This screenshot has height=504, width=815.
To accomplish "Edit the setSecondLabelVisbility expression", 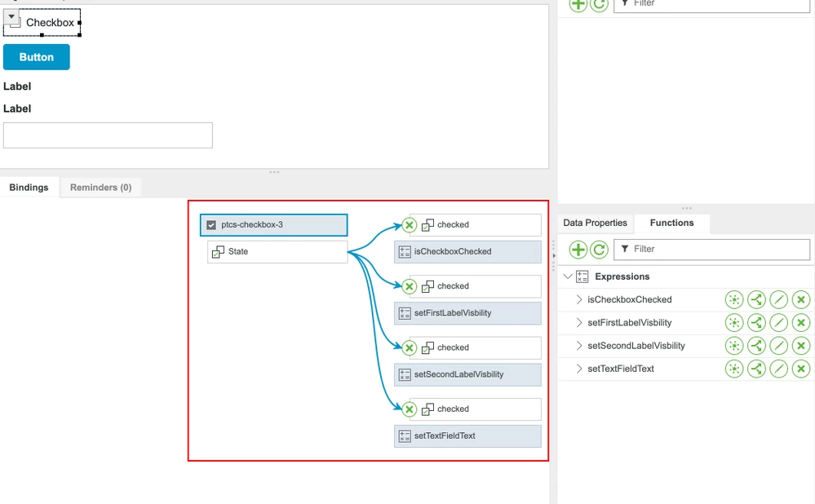I will tap(778, 346).
